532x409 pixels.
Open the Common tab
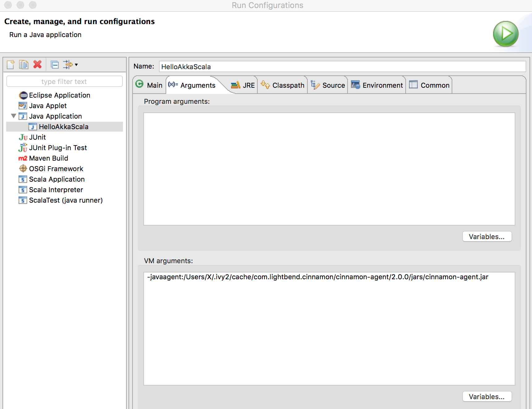click(x=429, y=85)
